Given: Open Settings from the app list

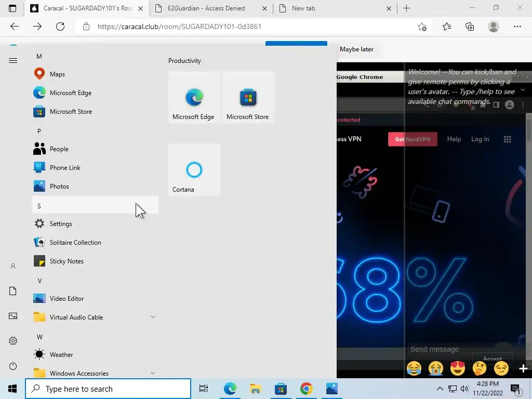Looking at the screenshot, I should coord(95,223).
